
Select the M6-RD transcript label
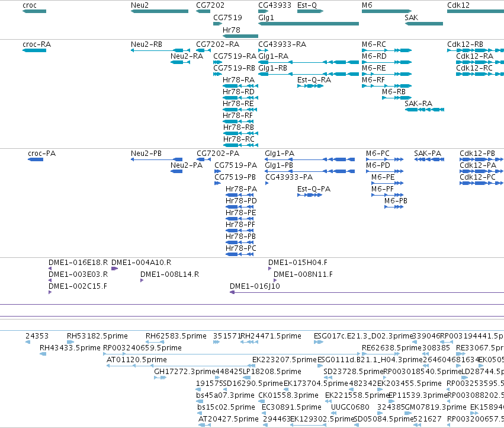click(x=374, y=56)
